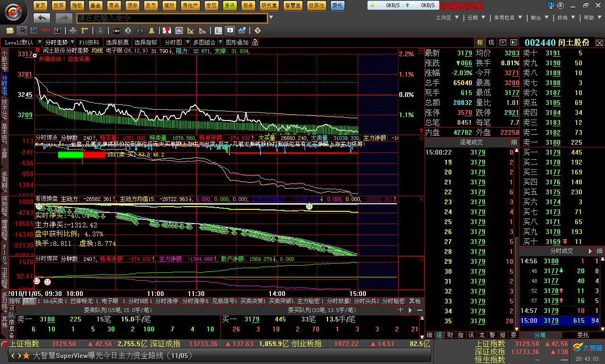Image resolution: width=605 pixels, height=364 pixels.
Task: Click the yellow diamond help icon
Action: point(257,31)
